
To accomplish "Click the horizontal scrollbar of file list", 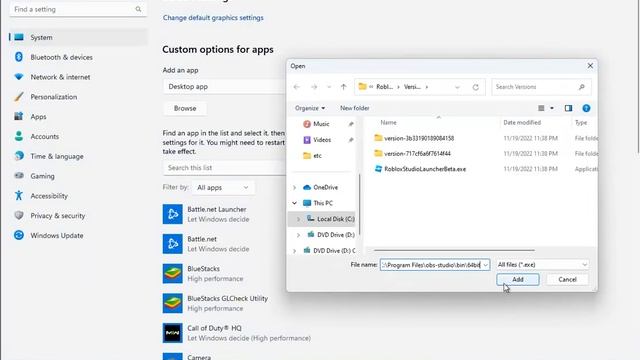I will click(x=454, y=250).
